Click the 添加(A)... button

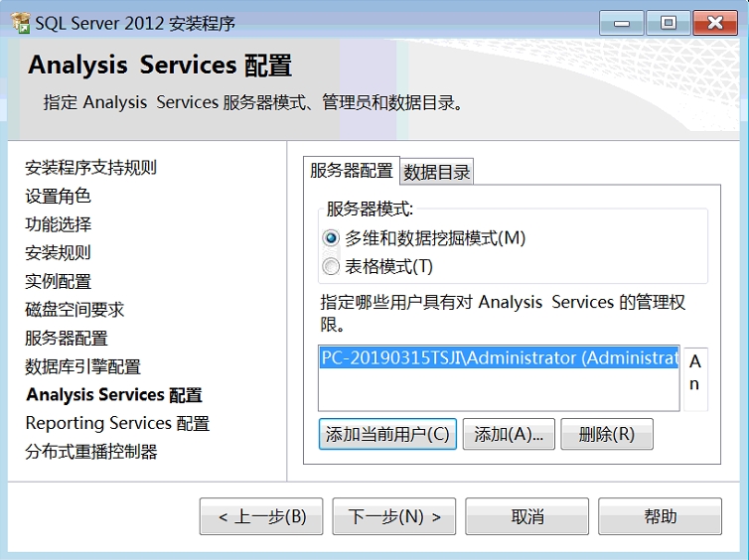tap(509, 434)
